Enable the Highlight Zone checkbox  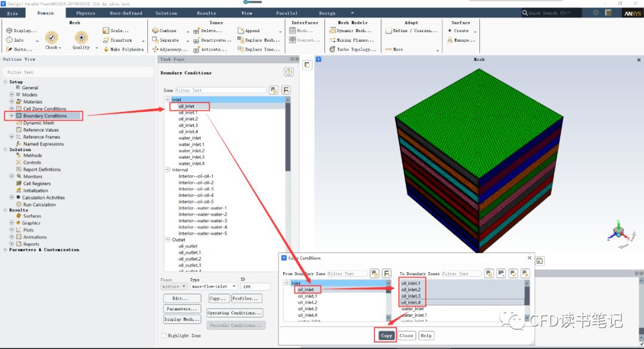click(164, 335)
